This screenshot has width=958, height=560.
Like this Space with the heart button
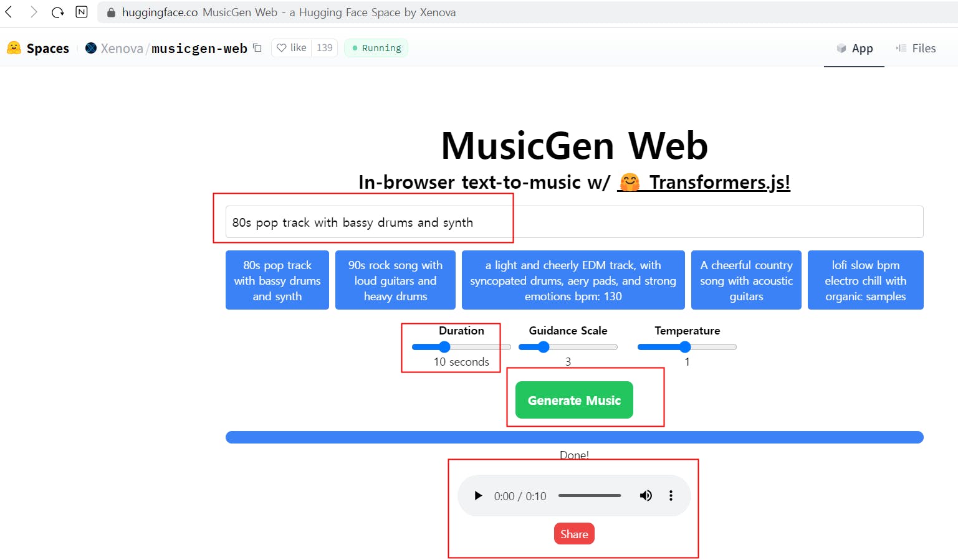tap(292, 48)
